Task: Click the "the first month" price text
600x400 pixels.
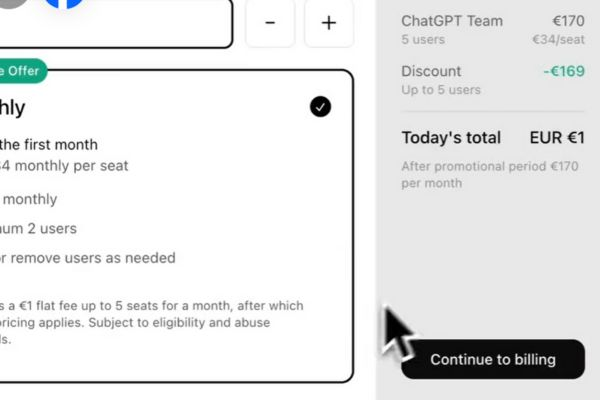Action: tap(49, 145)
